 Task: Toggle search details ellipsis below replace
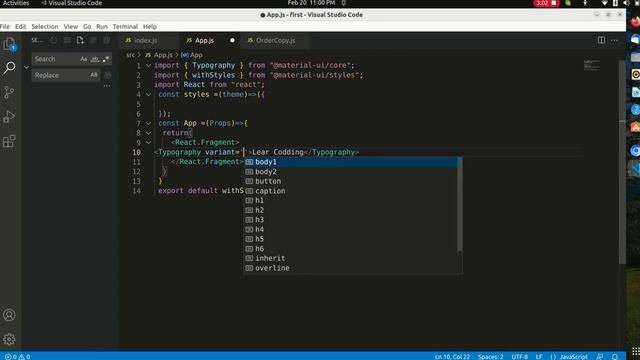click(107, 86)
